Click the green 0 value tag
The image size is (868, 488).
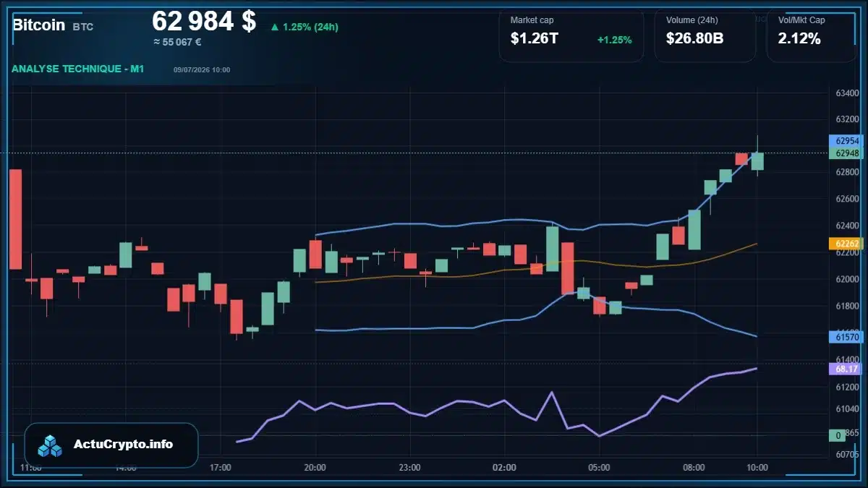click(x=838, y=435)
